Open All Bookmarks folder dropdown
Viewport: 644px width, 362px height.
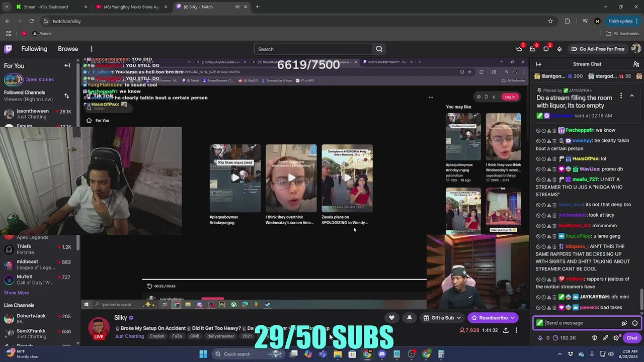click(622, 33)
